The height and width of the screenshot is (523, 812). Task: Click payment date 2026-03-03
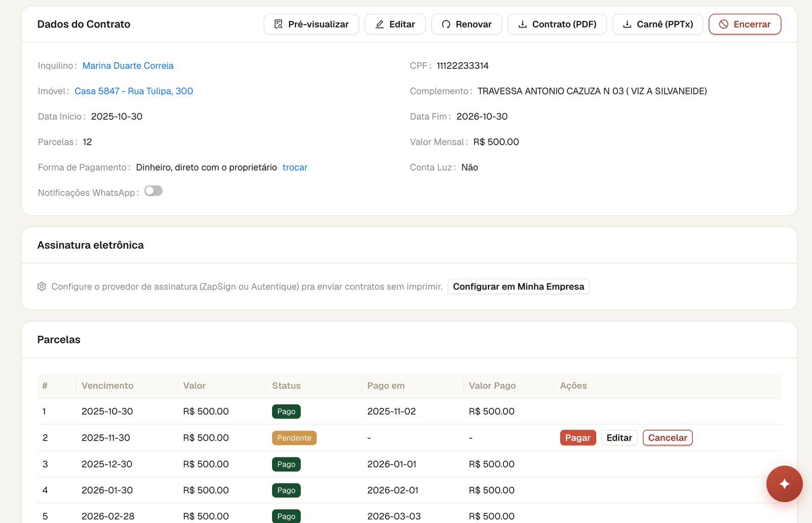click(394, 516)
